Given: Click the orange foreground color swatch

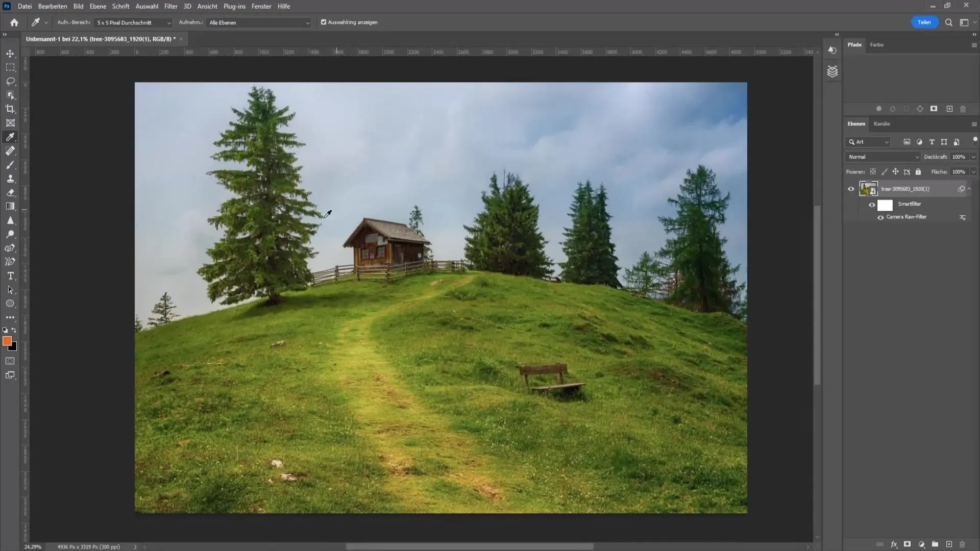Looking at the screenshot, I should pyautogui.click(x=7, y=341).
